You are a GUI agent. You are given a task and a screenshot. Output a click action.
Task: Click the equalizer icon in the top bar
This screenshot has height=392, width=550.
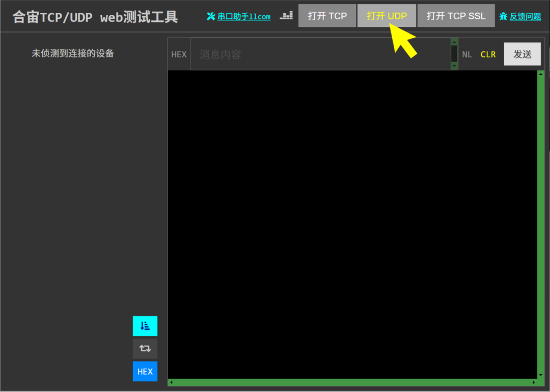click(x=286, y=16)
